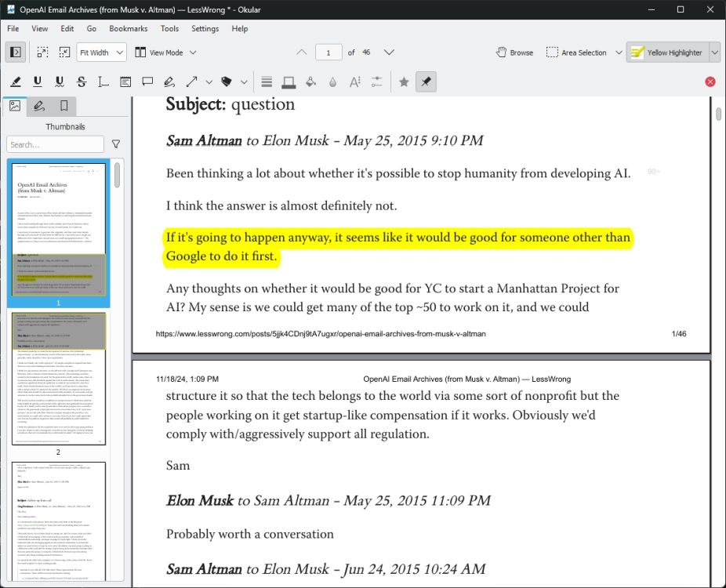Image resolution: width=726 pixels, height=588 pixels.
Task: Add current annotation tool to favorites star
Action: (x=404, y=81)
